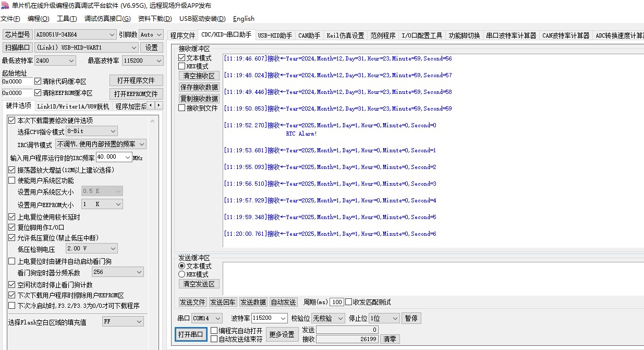Switch to the USB-HID助手 tab

coord(275,35)
